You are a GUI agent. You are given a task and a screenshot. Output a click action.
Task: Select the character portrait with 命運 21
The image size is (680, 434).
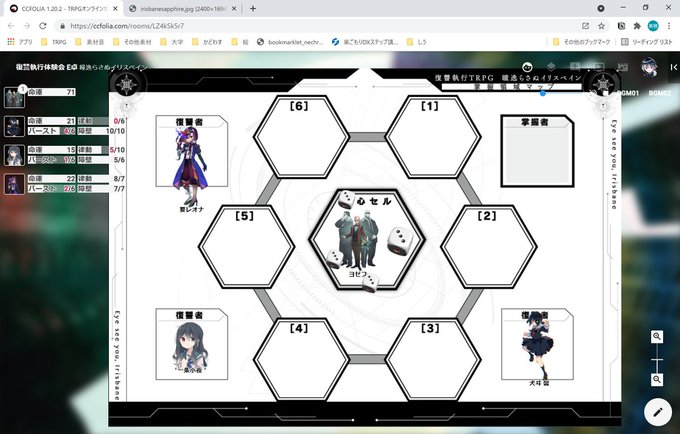point(14,126)
